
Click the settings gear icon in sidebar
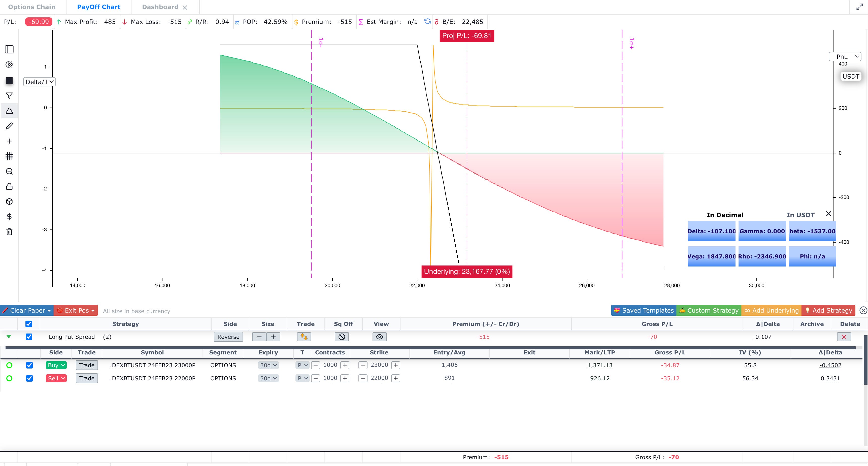click(9, 64)
